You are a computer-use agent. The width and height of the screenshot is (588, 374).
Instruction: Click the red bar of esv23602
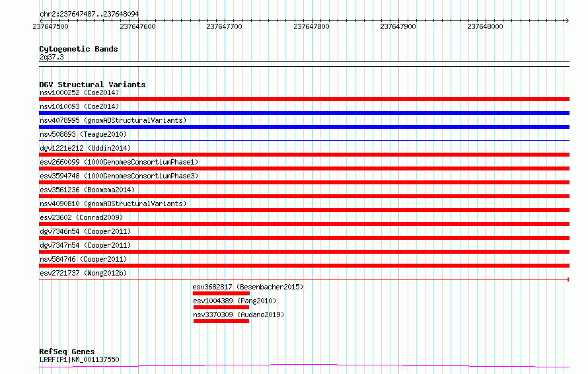coord(304,224)
